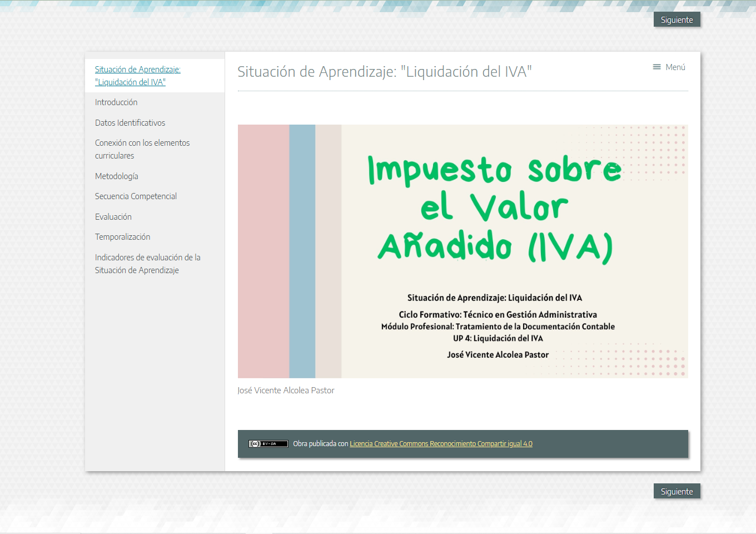Click the author caption below the image
Viewport: 756px width, 534px height.
[286, 390]
